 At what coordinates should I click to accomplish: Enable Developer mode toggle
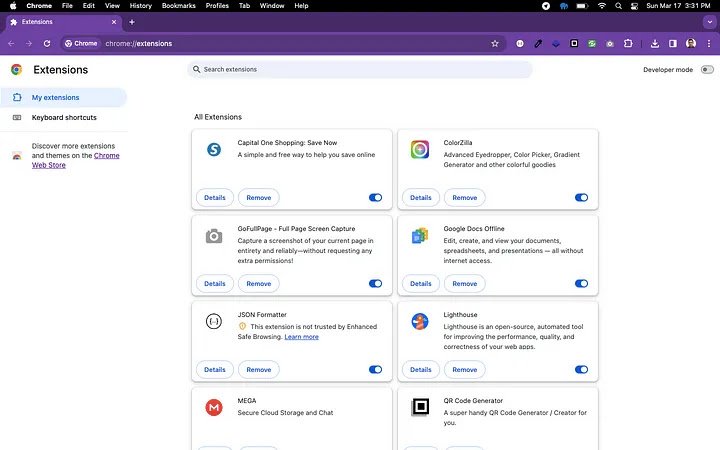tap(707, 70)
